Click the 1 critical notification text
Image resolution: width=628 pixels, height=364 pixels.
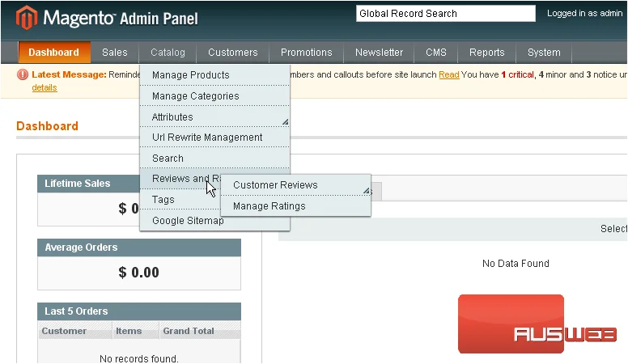coord(517,74)
